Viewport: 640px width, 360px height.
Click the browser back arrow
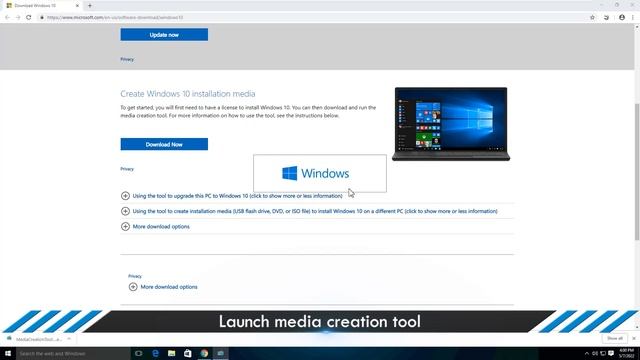7,18
